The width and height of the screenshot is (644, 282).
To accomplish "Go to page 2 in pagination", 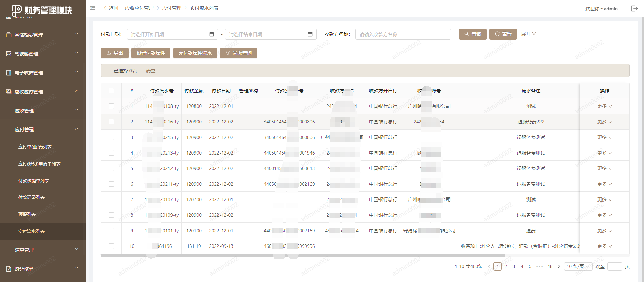I will (506, 266).
